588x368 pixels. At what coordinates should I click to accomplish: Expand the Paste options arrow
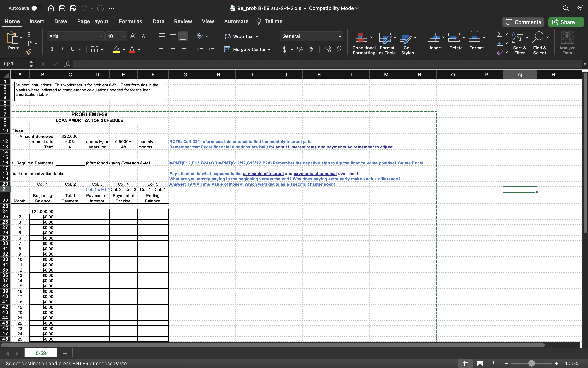pyautogui.click(x=21, y=37)
